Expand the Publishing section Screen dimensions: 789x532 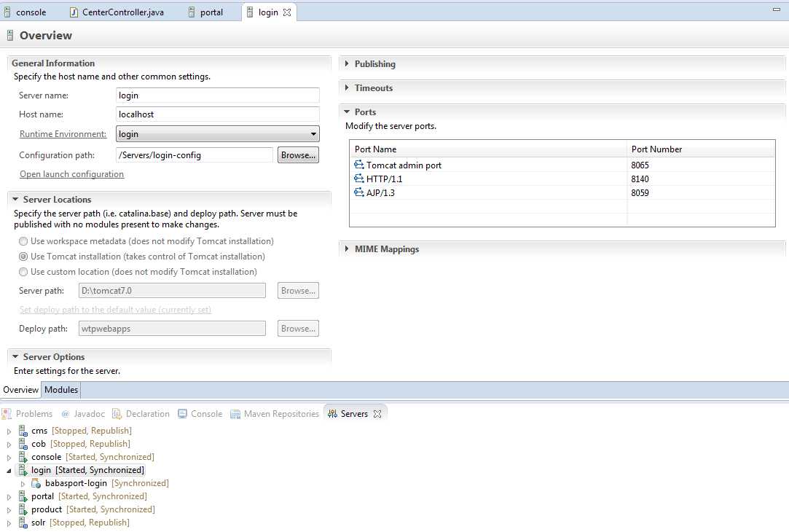click(347, 63)
